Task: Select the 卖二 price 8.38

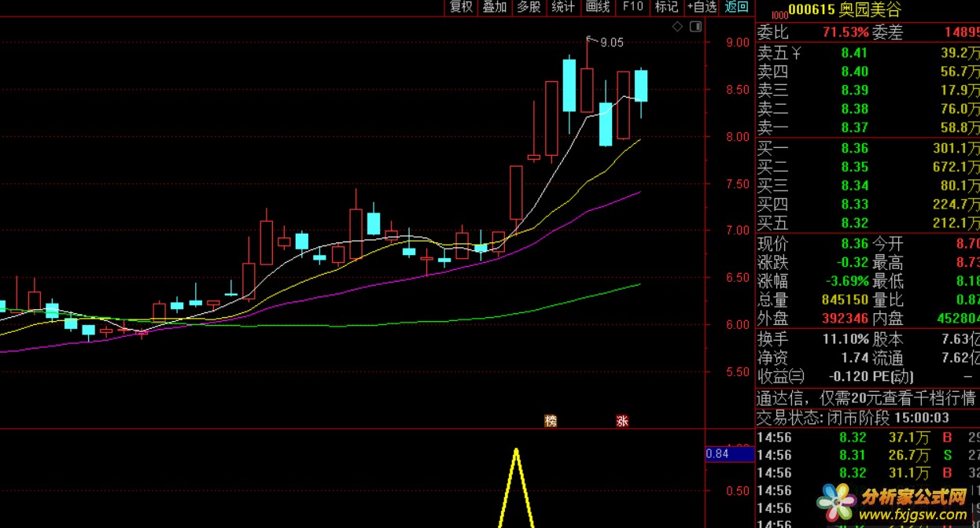Action: (854, 109)
